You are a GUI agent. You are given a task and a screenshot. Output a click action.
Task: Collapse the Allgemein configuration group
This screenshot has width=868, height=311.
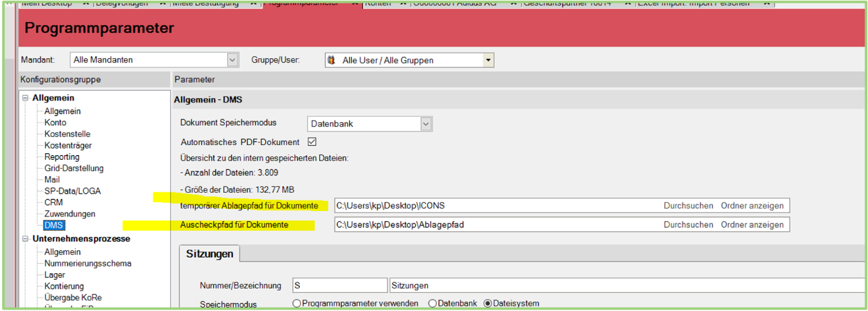point(25,98)
